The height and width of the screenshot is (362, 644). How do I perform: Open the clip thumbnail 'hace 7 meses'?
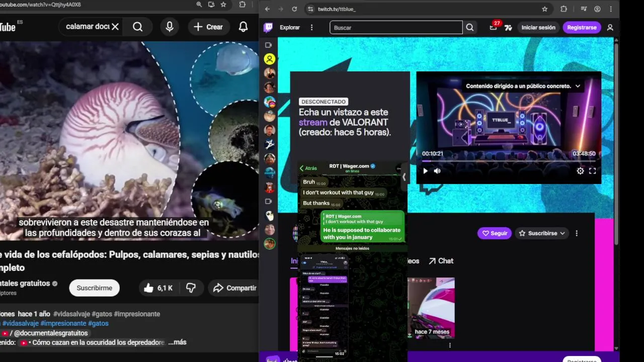tap(431, 308)
